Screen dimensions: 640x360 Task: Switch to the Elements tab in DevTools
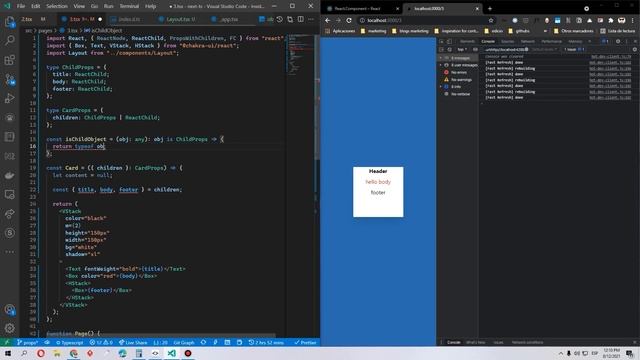pos(467,41)
